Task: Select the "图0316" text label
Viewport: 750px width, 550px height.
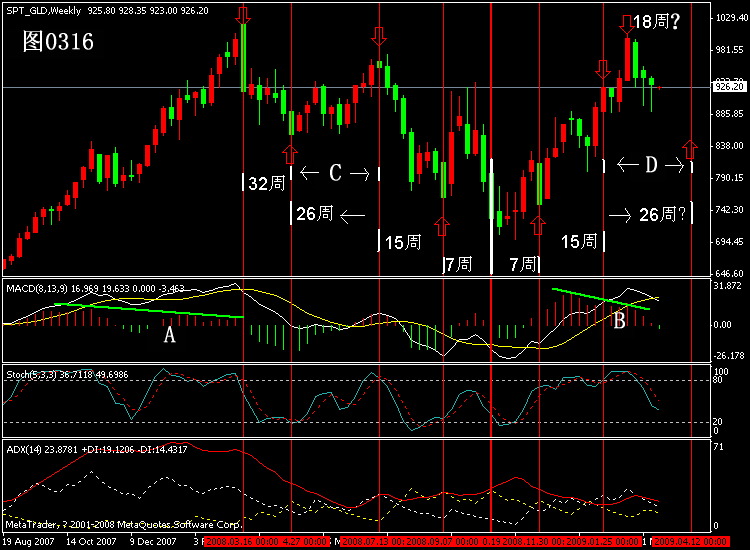Action: tap(58, 42)
